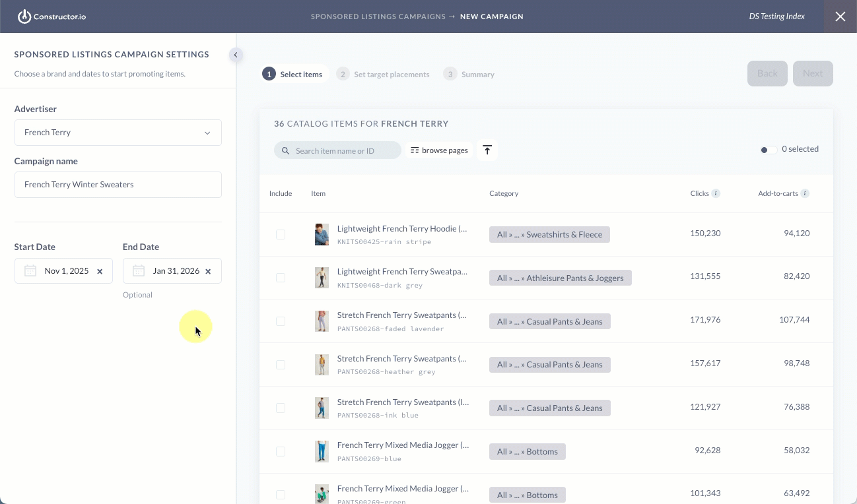Screen dimensions: 857x504
Task: Show Add-to-carts column info icon
Action: [805, 193]
